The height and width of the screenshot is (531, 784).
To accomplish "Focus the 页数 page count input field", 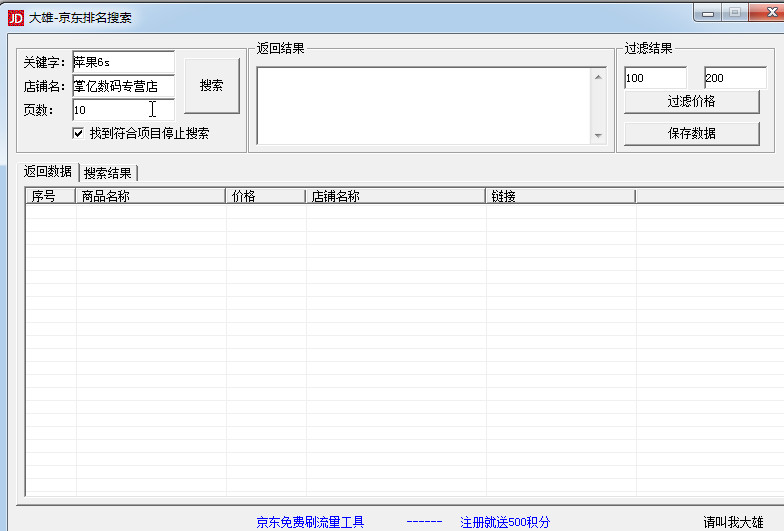I will 124,110.
